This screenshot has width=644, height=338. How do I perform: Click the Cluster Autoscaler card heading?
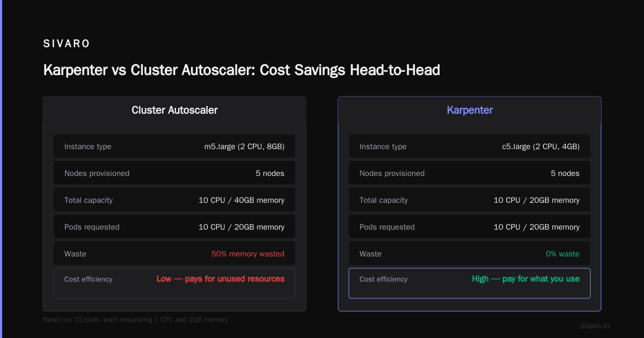click(174, 110)
